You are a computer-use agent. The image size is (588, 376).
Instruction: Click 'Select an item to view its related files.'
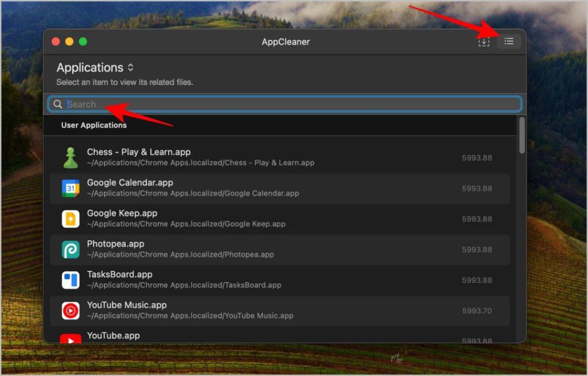pyautogui.click(x=125, y=82)
